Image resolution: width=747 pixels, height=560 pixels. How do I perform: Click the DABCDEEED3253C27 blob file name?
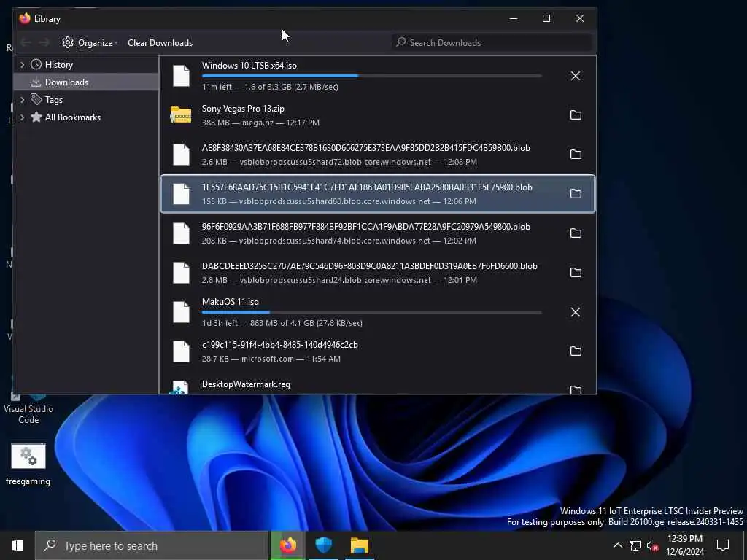369,265
